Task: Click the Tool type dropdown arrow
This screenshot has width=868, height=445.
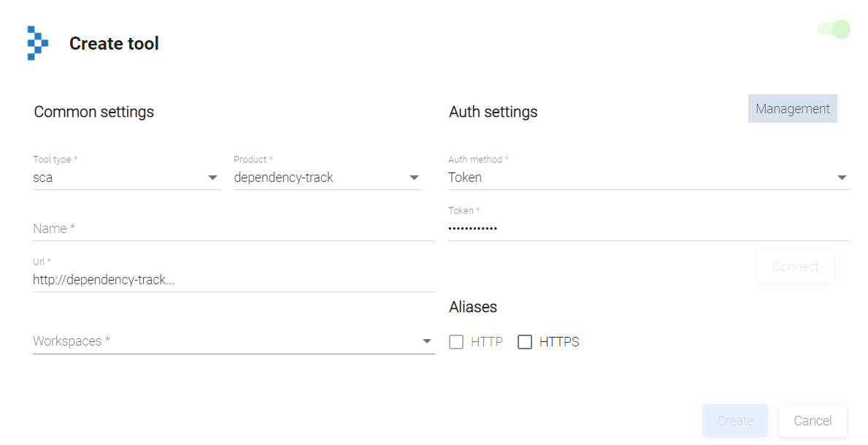Action: click(x=212, y=178)
